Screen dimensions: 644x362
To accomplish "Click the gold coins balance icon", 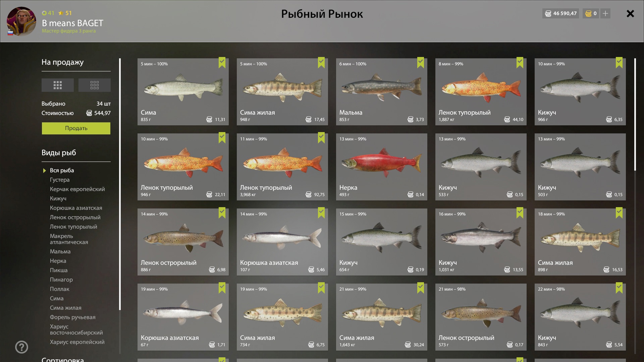I will coord(588,13).
